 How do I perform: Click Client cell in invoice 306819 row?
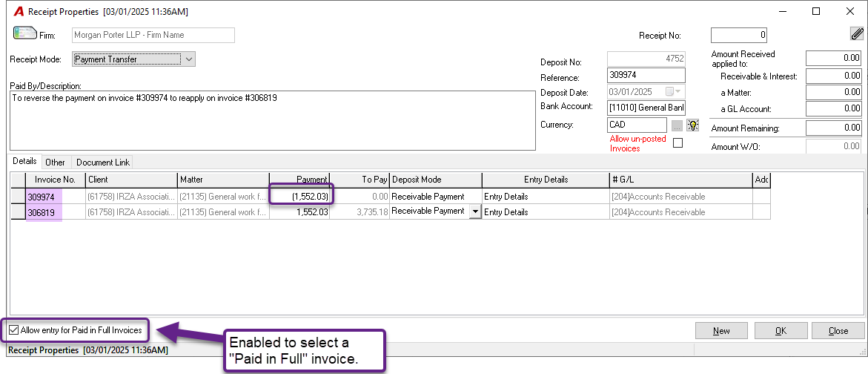(x=132, y=212)
